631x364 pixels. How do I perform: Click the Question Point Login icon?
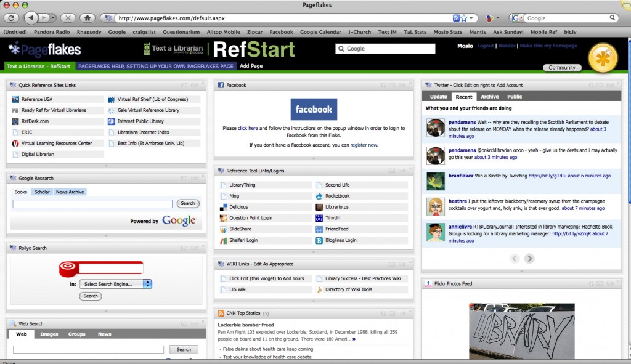(x=223, y=218)
